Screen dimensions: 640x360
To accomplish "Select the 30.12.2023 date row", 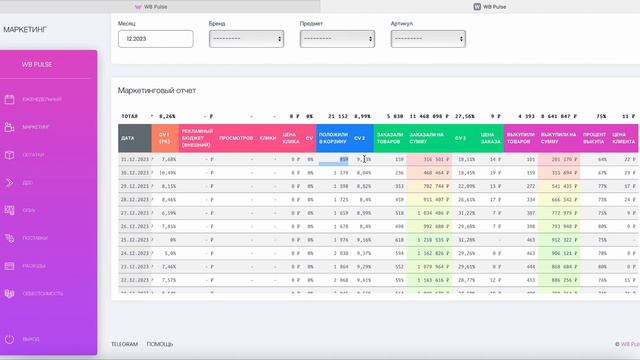I will [378, 173].
